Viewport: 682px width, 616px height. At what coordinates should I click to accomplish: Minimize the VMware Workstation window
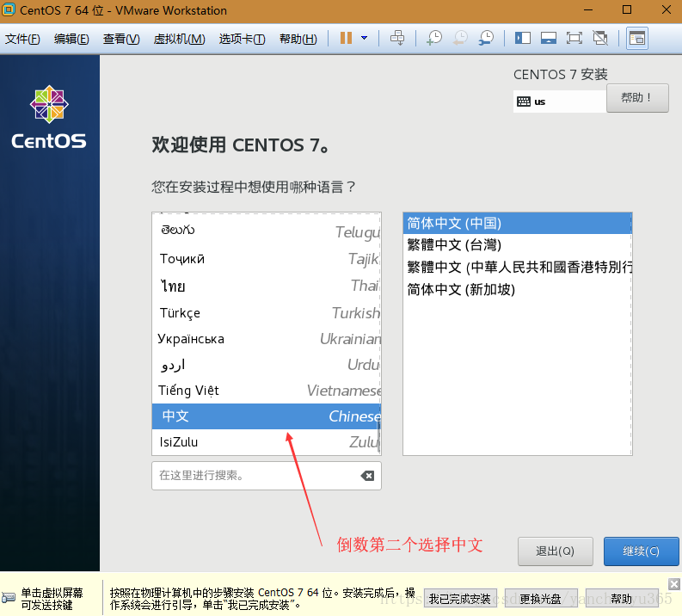point(588,10)
